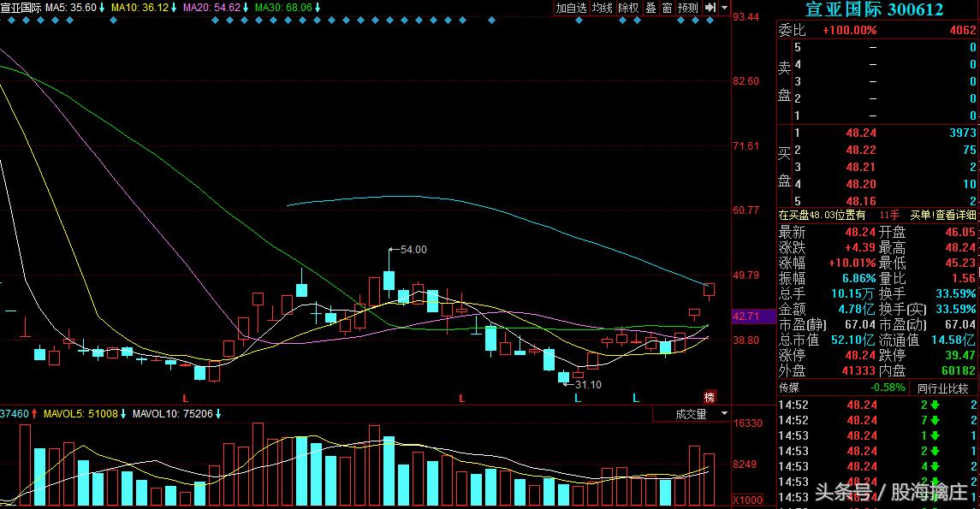
Task: Click the first red L marker under candles
Action: pos(185,399)
